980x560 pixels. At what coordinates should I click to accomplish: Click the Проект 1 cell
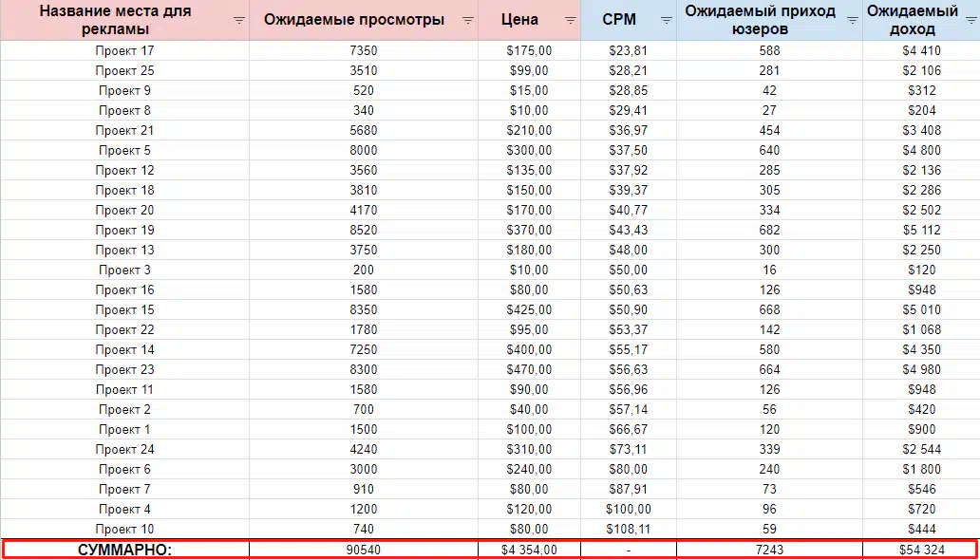tap(125, 429)
